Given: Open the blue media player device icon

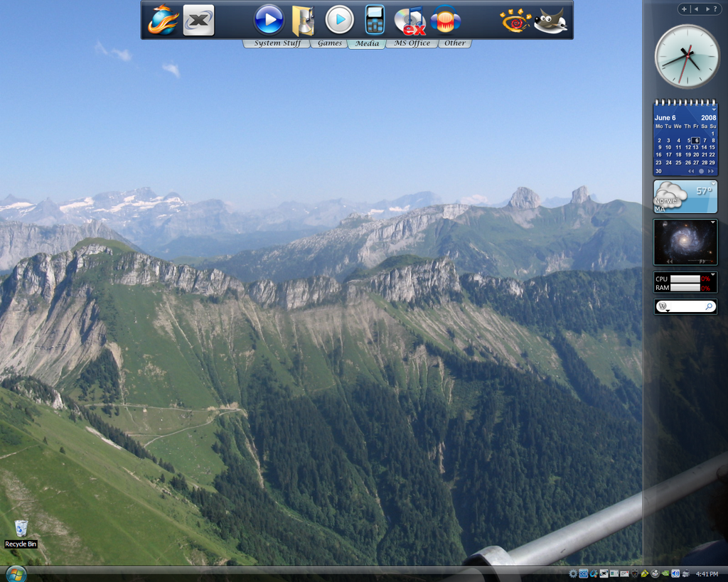Looking at the screenshot, I should (x=375, y=20).
